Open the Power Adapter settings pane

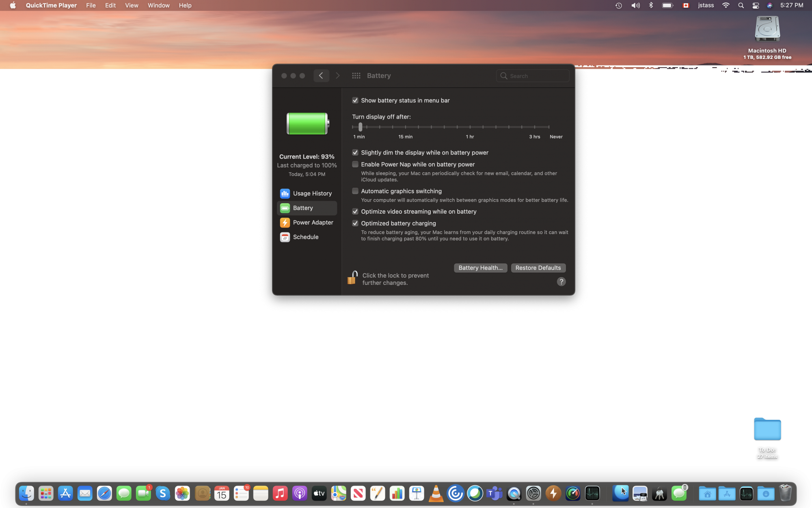point(313,222)
